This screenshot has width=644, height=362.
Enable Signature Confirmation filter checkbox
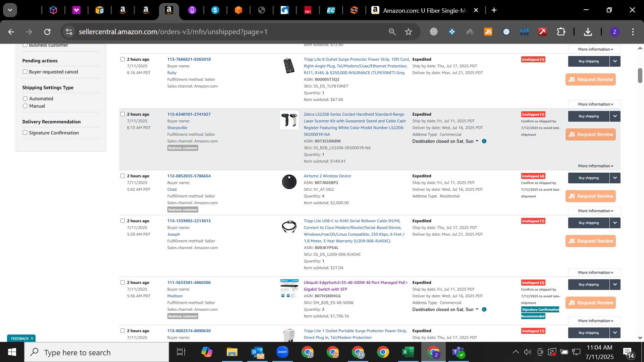click(25, 133)
